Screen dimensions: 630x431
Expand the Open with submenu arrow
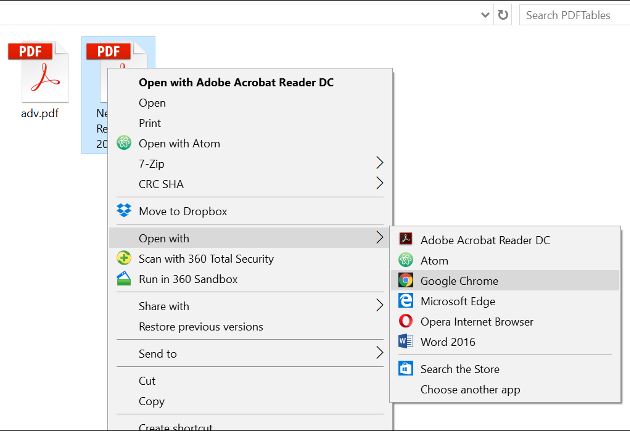click(380, 238)
